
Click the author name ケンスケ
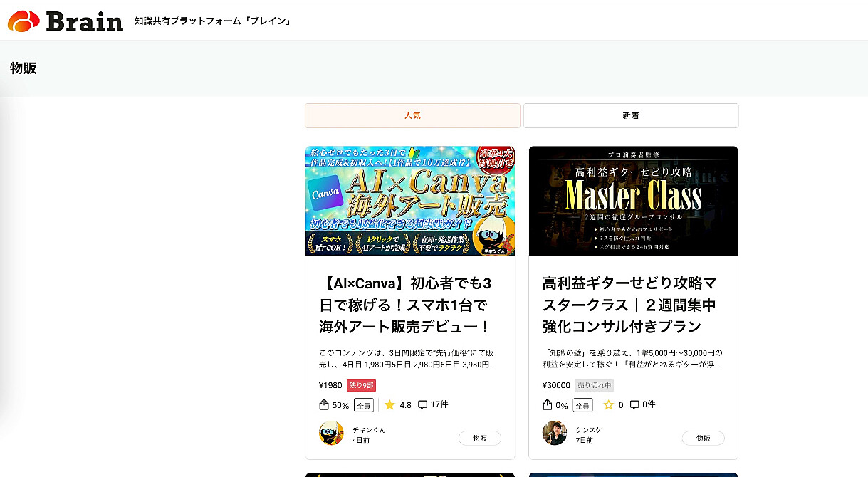588,430
